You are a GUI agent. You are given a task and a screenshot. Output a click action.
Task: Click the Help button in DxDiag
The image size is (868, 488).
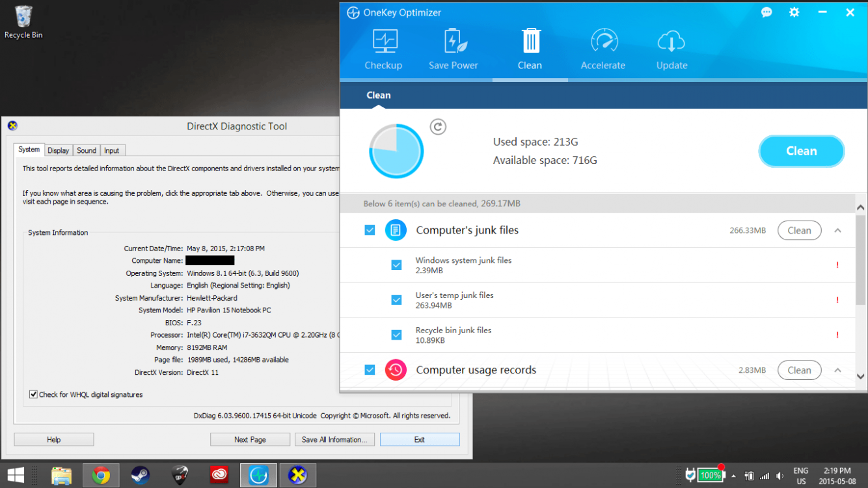tap(54, 440)
